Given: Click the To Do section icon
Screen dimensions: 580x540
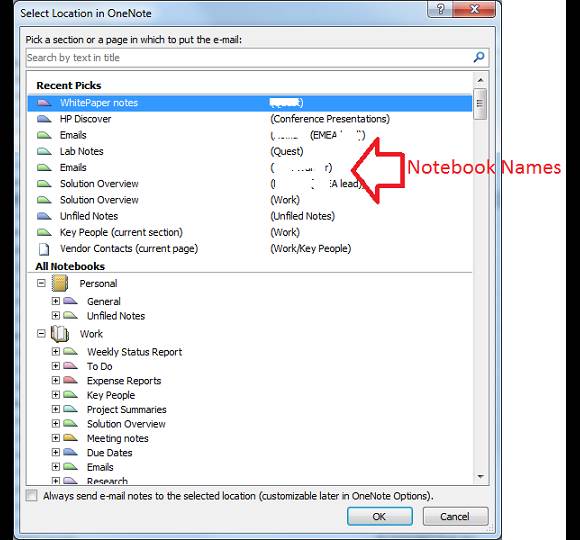Looking at the screenshot, I should (70, 366).
